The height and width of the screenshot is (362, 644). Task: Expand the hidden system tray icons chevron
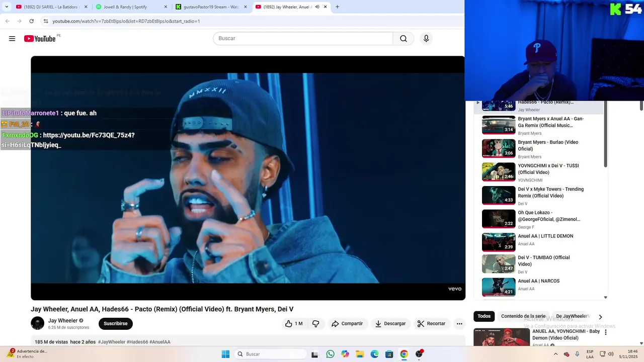tap(555, 354)
